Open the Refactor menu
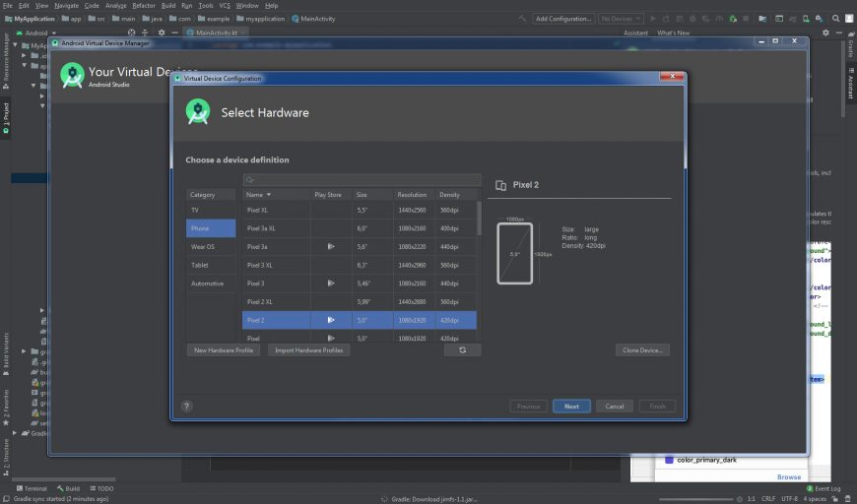The height and width of the screenshot is (504, 857). (144, 5)
